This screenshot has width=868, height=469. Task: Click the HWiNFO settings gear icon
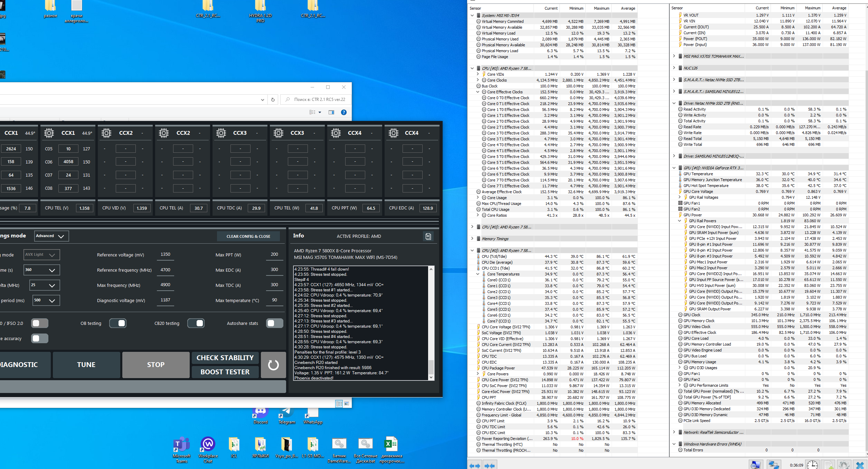[x=844, y=465]
